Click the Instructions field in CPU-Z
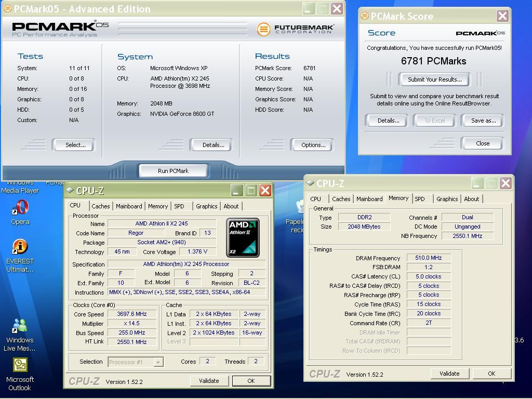Screen dimensions: 532x399 187,292
